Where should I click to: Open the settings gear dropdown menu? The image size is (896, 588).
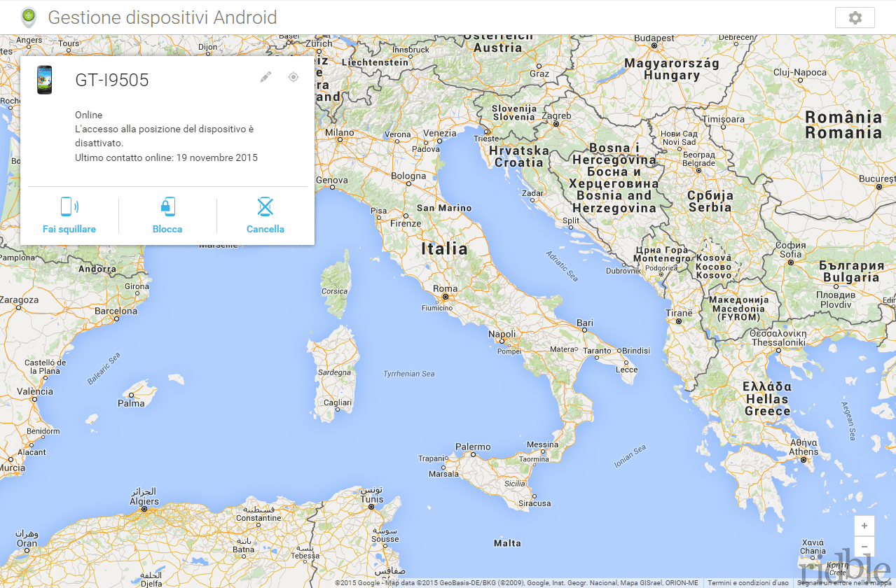[x=855, y=17]
